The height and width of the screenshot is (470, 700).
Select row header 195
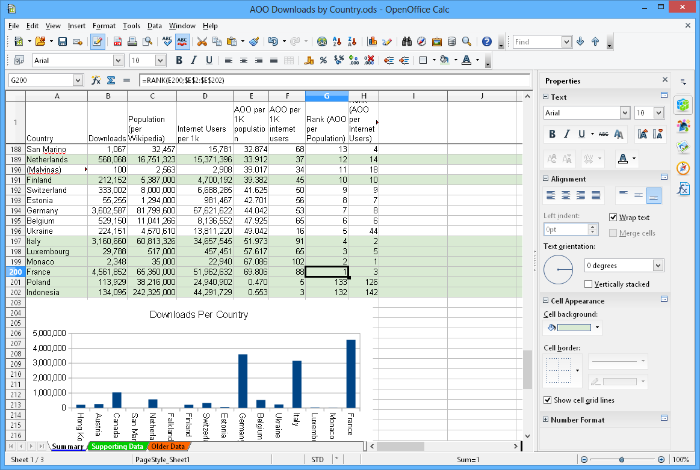click(x=15, y=219)
